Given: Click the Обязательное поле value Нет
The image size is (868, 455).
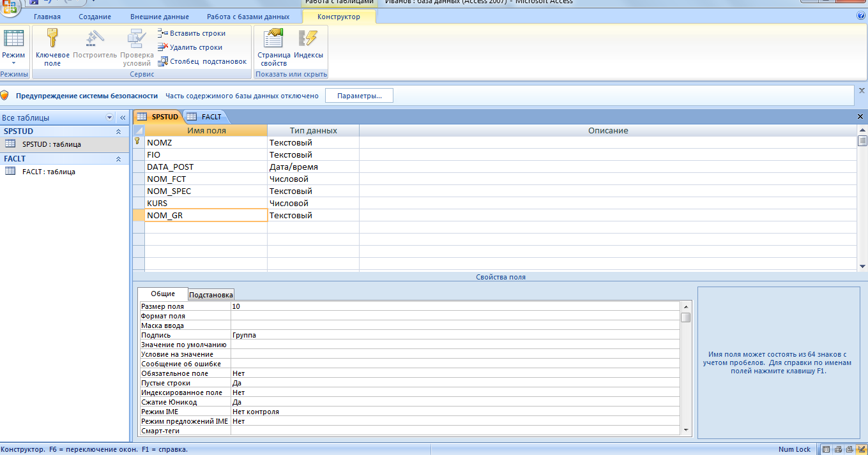Looking at the screenshot, I should tap(455, 373).
